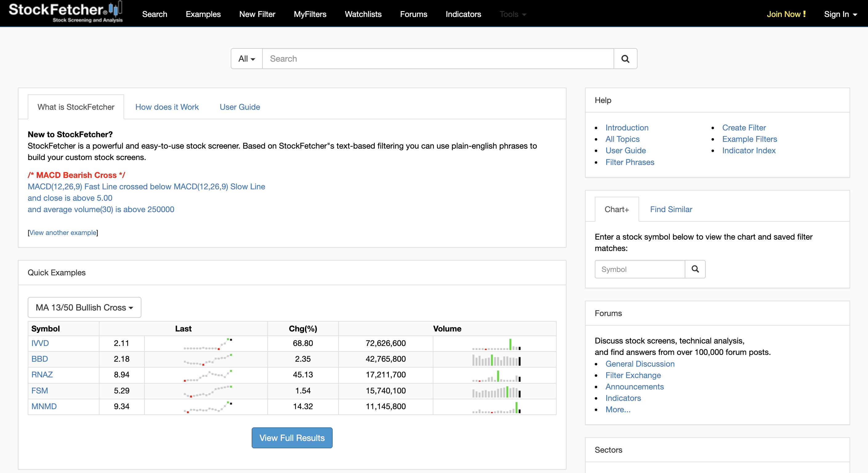The width and height of the screenshot is (868, 473).
Task: Open Examples in navigation bar
Action: pyautogui.click(x=203, y=14)
